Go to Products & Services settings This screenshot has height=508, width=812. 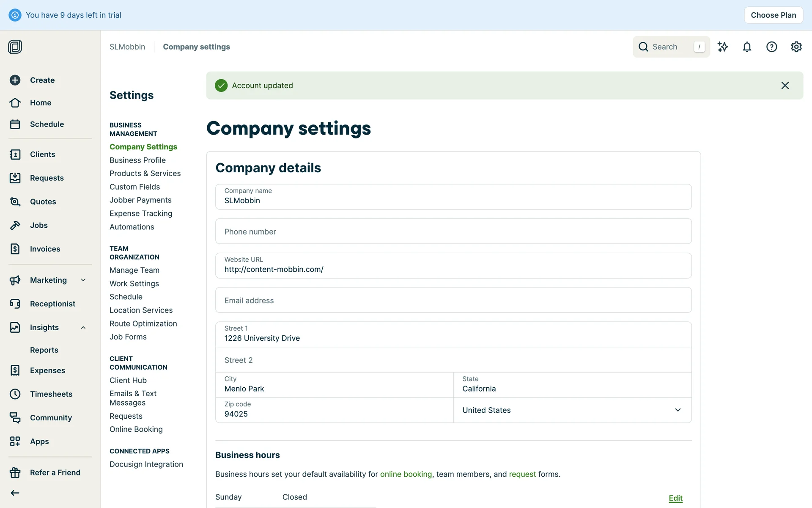(x=145, y=174)
